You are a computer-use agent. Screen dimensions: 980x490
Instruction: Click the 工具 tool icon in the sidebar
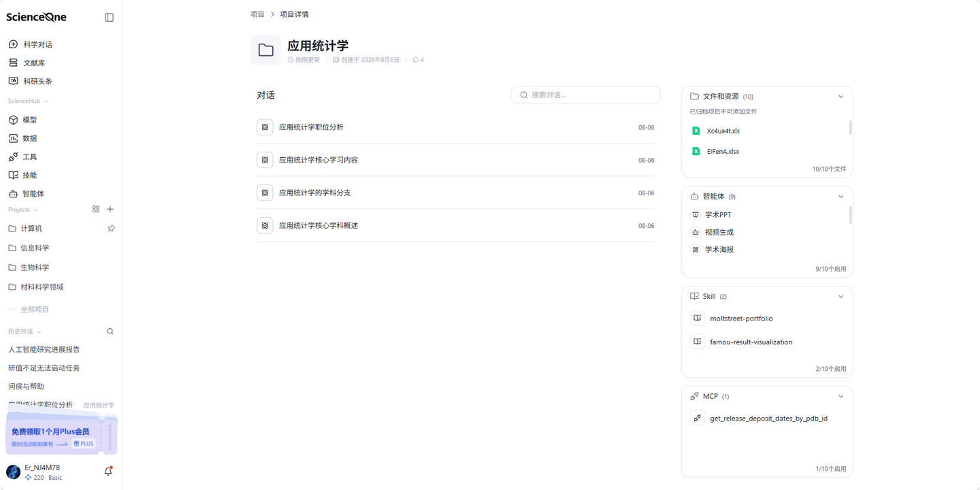pos(13,157)
